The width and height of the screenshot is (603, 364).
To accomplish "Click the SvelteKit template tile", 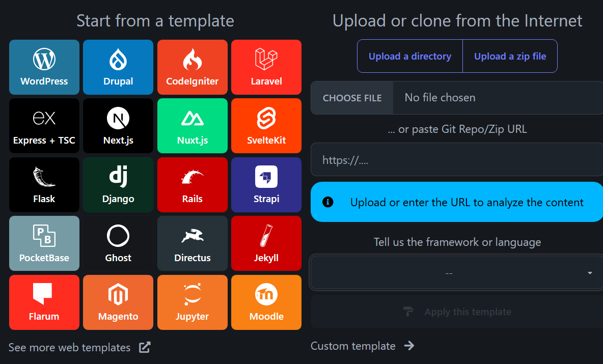I will [266, 126].
